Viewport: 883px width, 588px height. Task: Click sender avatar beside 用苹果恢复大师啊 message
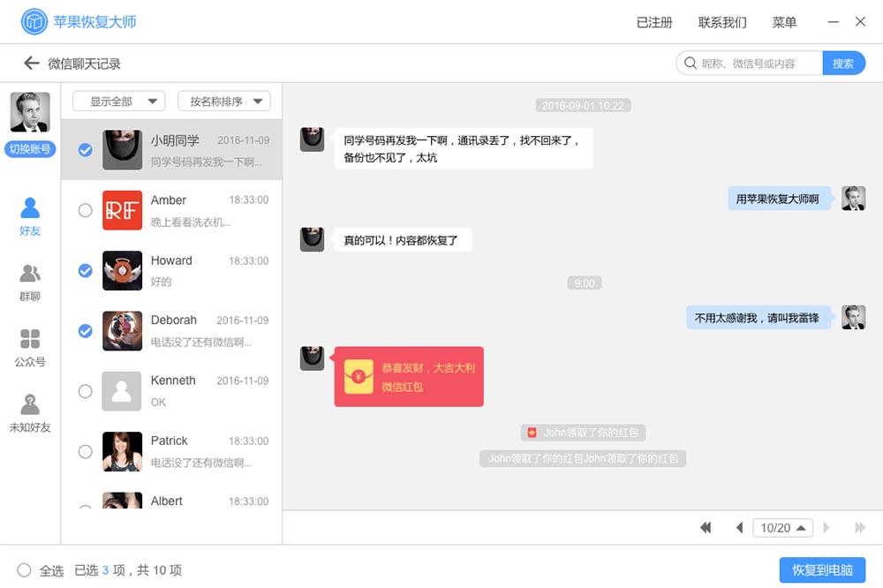point(853,199)
